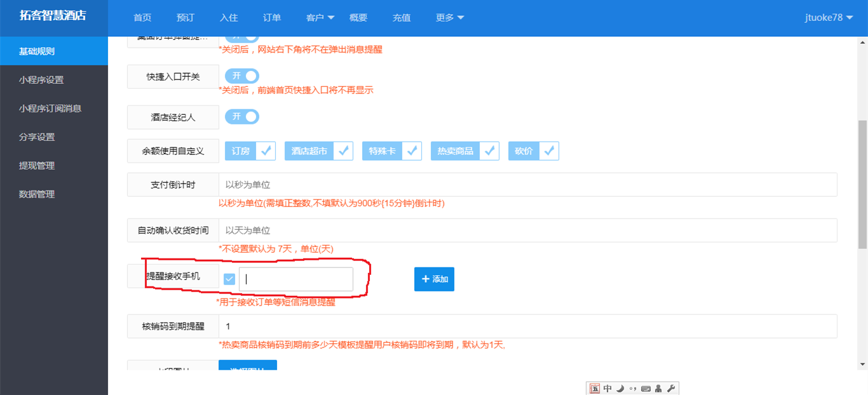Uncheck the 特殊卡 balance option
Image resolution: width=868 pixels, height=395 pixels.
tap(392, 151)
